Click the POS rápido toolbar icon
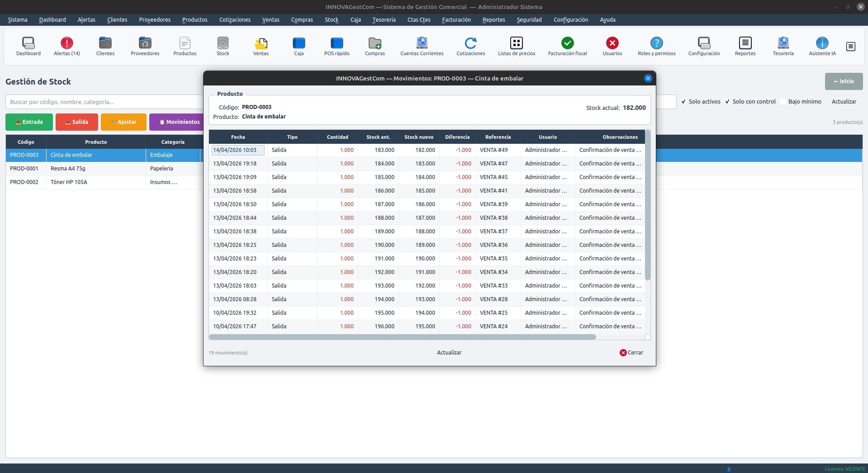Screen dimensions: 868x473 click(337, 46)
